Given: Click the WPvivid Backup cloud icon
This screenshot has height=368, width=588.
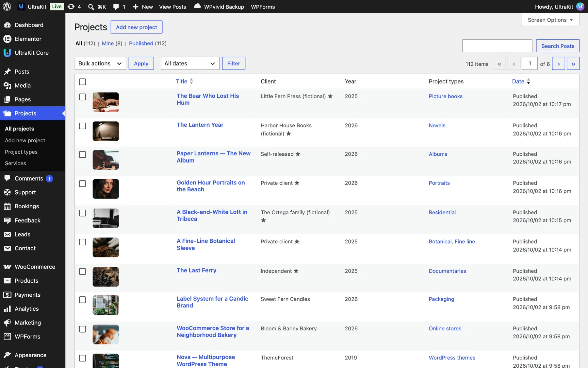Looking at the screenshot, I should (x=197, y=6).
